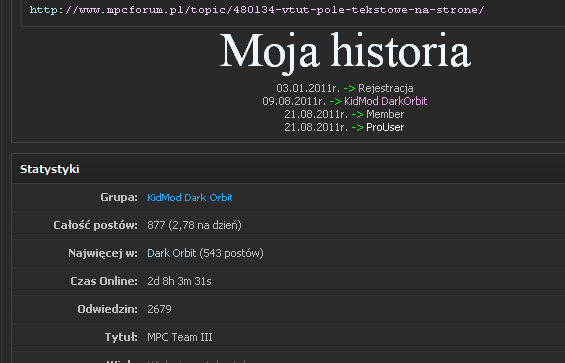565x363 pixels.
Task: Click the 'Najwięcej w:' label
Action: click(x=103, y=253)
